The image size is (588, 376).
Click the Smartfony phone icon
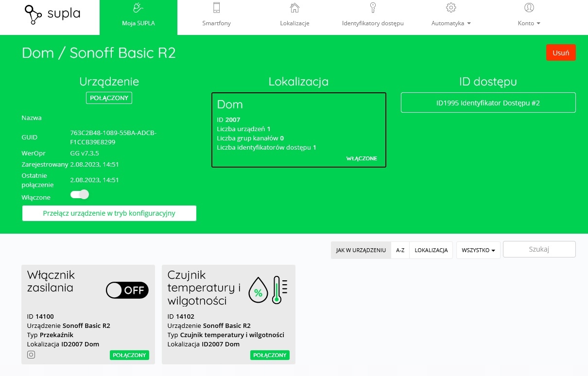pos(217,7)
